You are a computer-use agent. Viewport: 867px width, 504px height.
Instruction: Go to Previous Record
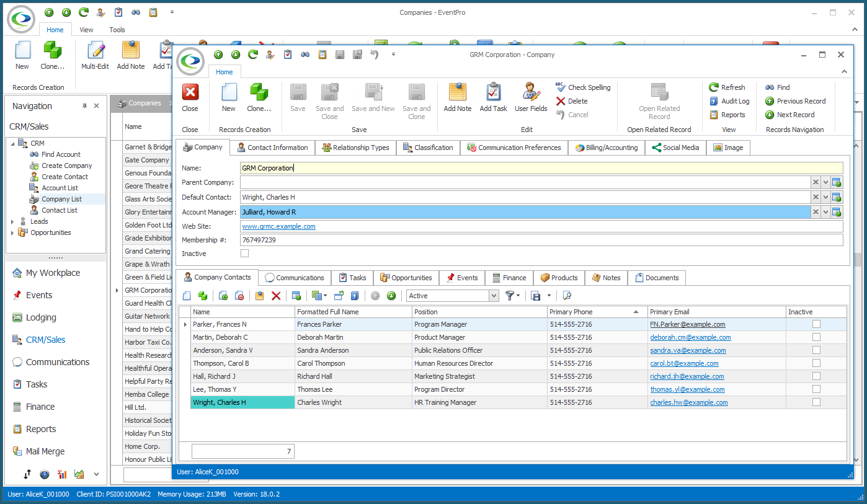(796, 101)
